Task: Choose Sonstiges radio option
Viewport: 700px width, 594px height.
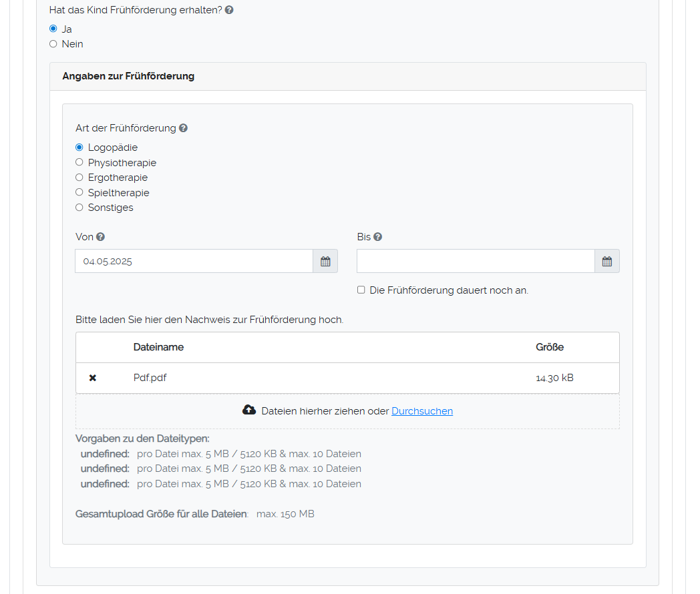Action: pos(79,208)
